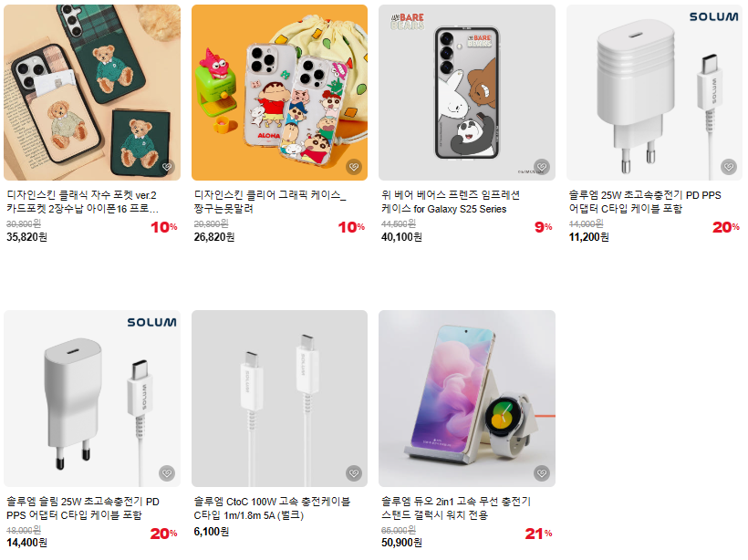The width and height of the screenshot is (748, 560).
Task: Open Solum slim 25W charger product image
Action: [x=92, y=399]
